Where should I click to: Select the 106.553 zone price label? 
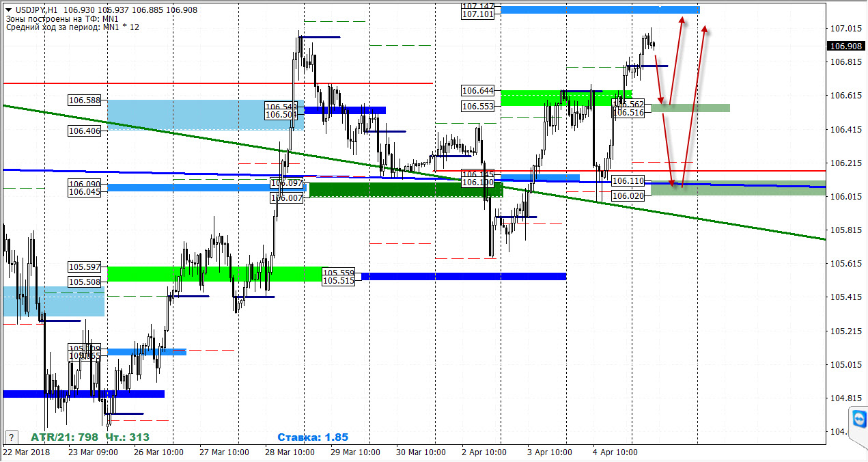(478, 106)
